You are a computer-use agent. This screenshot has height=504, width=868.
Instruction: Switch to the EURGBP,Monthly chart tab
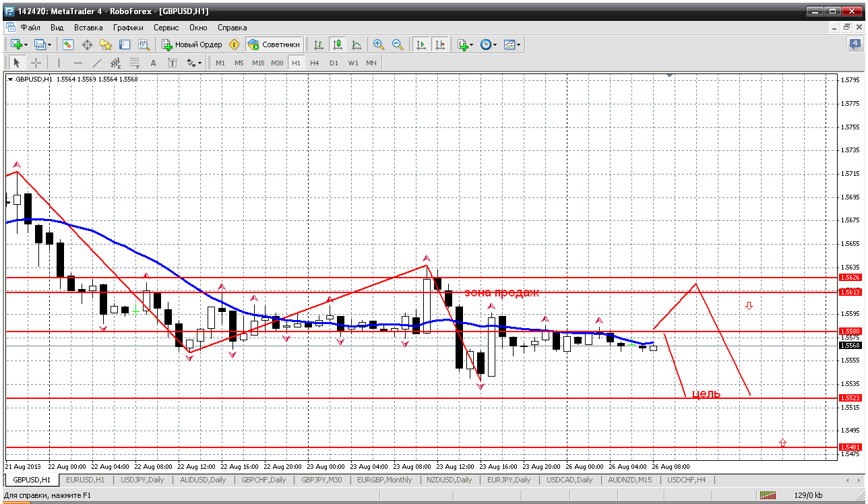(x=385, y=480)
